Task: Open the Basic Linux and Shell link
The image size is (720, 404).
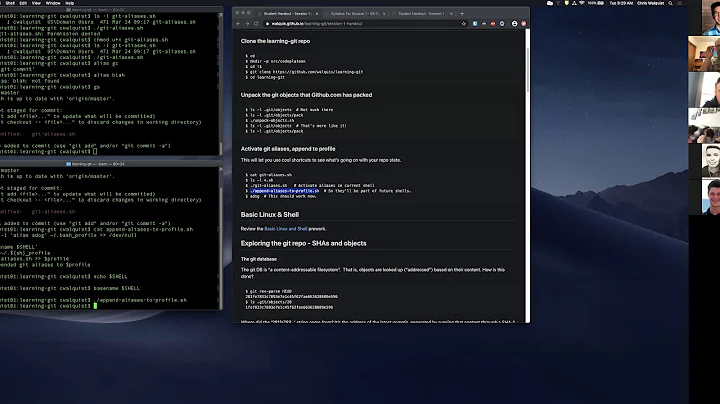Action: [286, 229]
